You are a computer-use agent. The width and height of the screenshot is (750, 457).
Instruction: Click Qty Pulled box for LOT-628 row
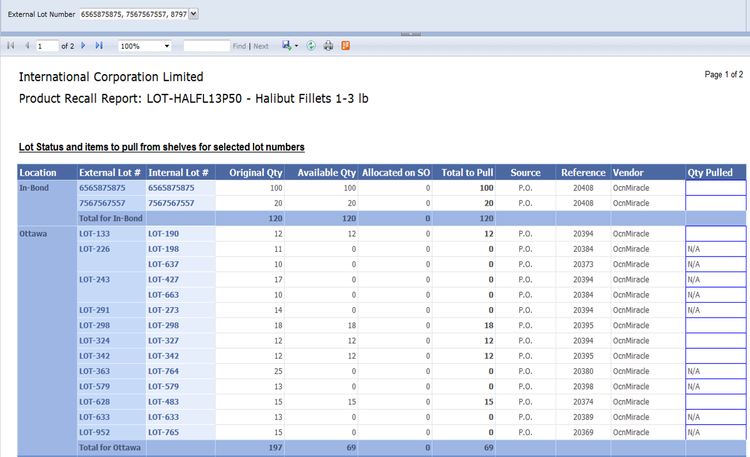click(716, 402)
